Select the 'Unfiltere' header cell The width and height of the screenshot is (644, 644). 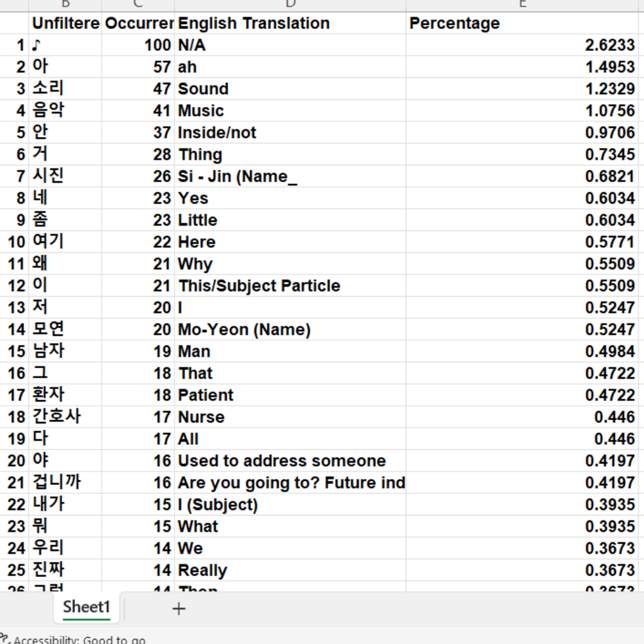tap(65, 23)
